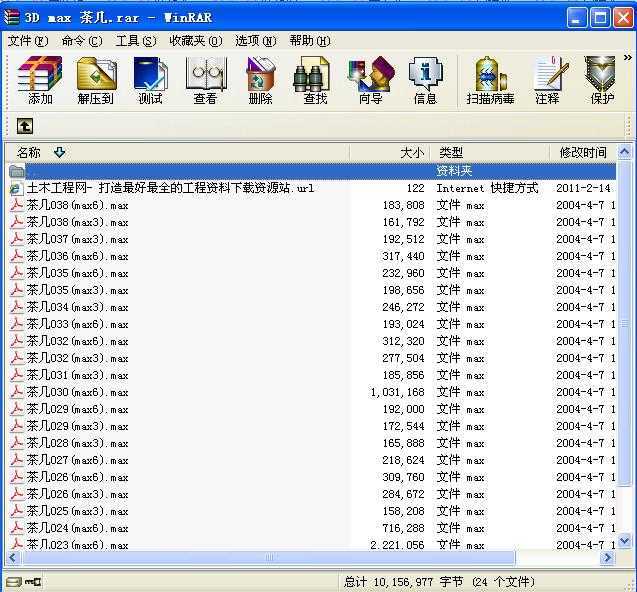Click the vertical scrollbar thumb
Viewport: 637px width, 592px height.
624,323
